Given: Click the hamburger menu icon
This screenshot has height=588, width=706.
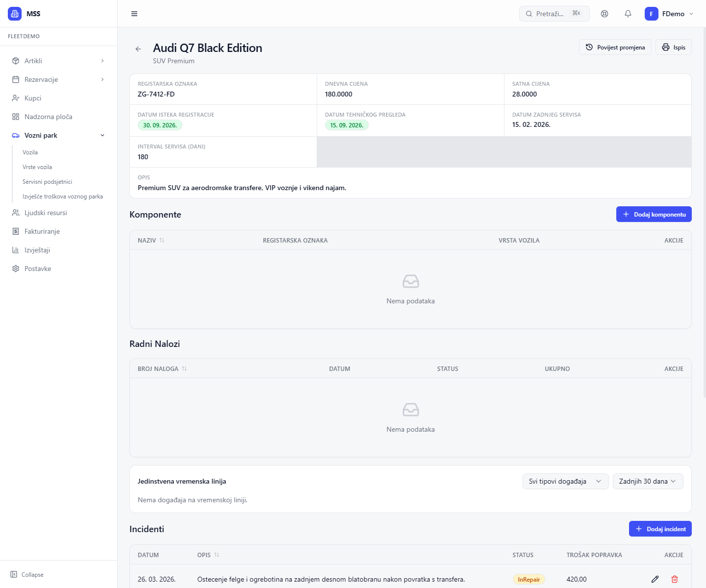Looking at the screenshot, I should (x=134, y=14).
